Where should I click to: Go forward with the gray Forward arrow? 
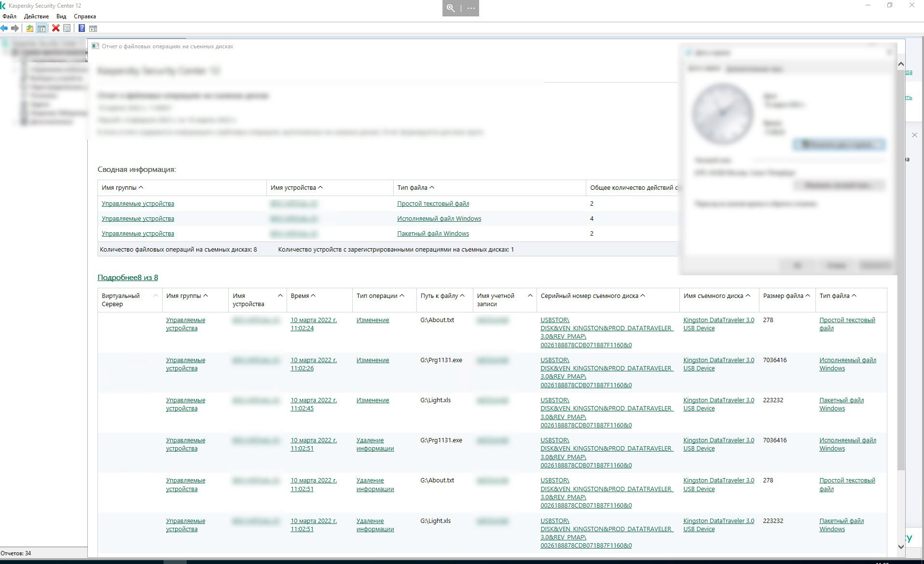tap(15, 28)
